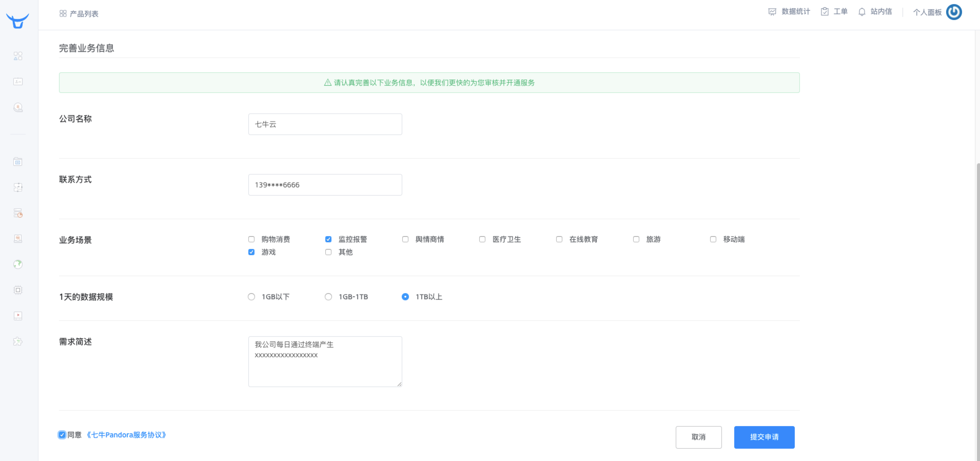Check the 购物消费 checkbox
980x461 pixels.
tap(251, 239)
